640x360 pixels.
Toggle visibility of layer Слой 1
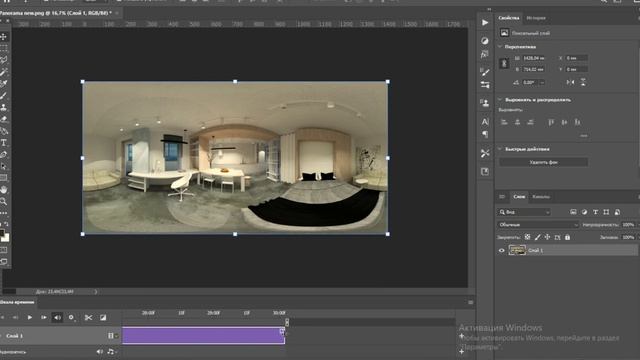tap(502, 251)
